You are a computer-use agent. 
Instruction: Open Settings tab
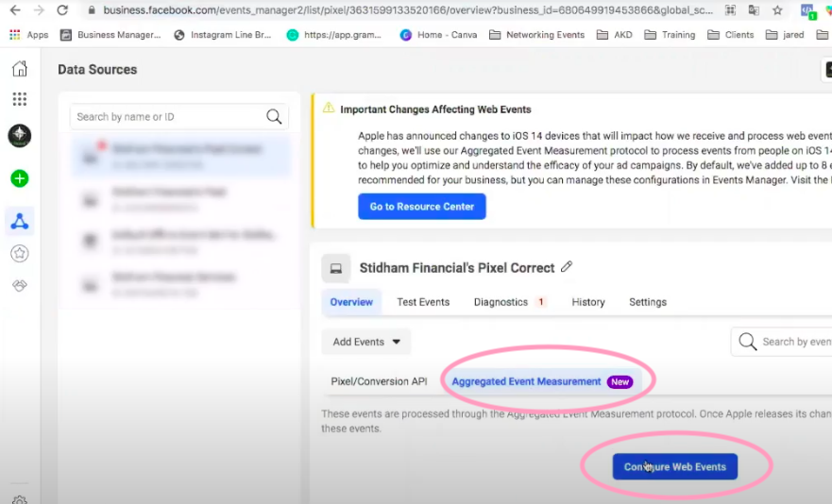(647, 302)
